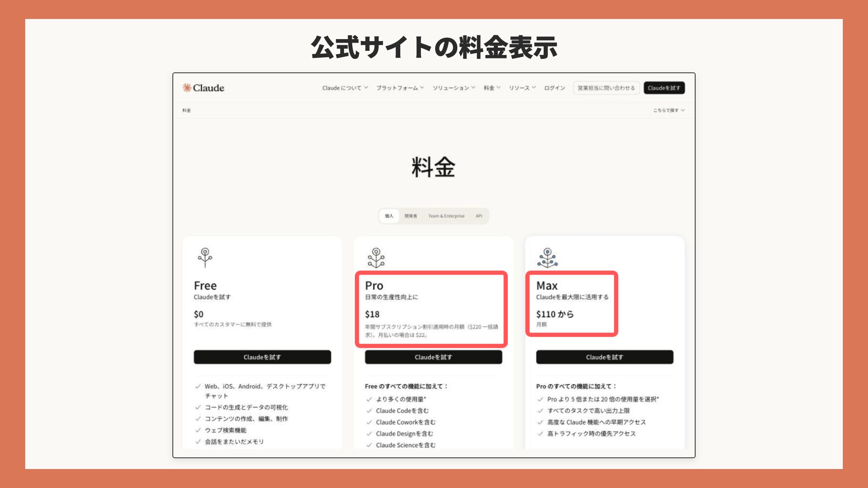Viewport: 868px width, 488px height.
Task: Click the $18 price text
Action: coord(372,314)
